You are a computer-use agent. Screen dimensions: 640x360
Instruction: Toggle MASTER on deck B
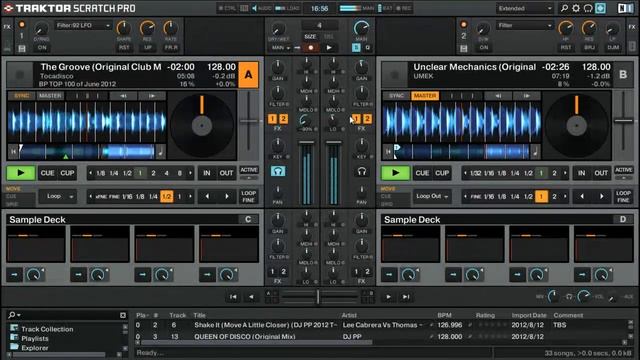tap(424, 96)
